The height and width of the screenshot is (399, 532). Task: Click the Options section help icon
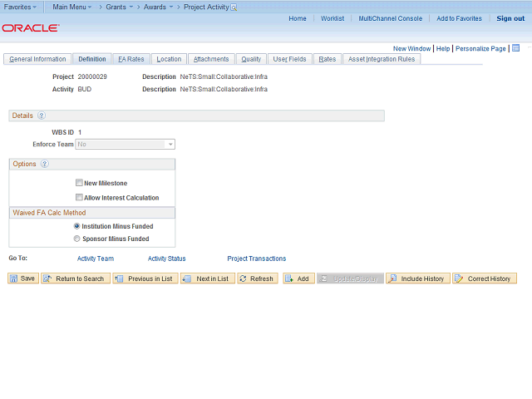pyautogui.click(x=44, y=164)
